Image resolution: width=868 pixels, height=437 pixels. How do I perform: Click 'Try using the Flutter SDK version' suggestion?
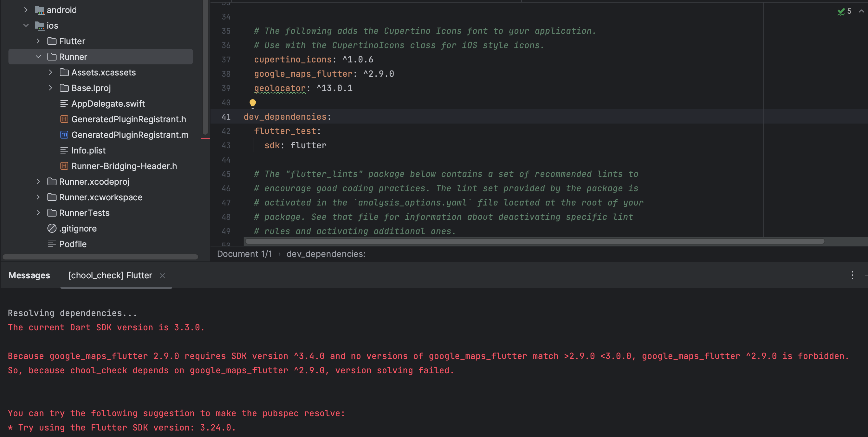121,428
